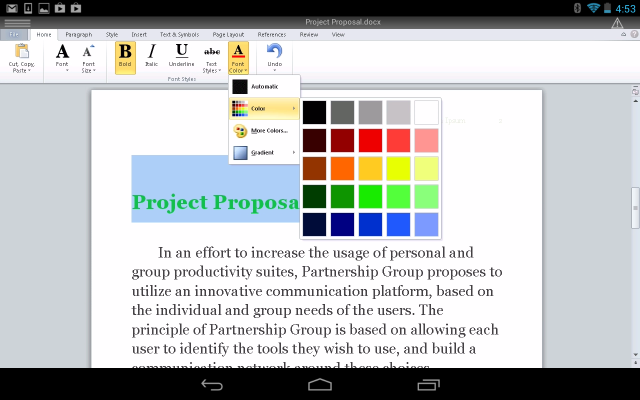Toggle Underline formatting
The width and height of the screenshot is (640, 400).
pos(181,58)
